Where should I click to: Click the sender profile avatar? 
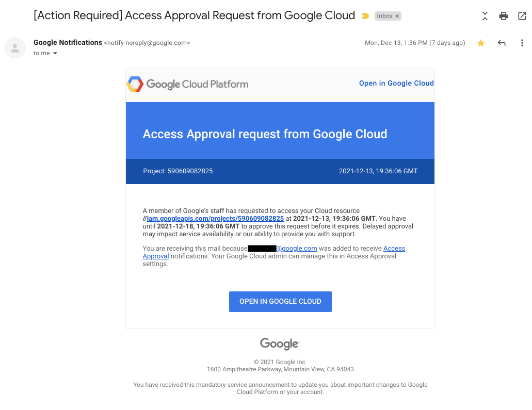(x=15, y=48)
